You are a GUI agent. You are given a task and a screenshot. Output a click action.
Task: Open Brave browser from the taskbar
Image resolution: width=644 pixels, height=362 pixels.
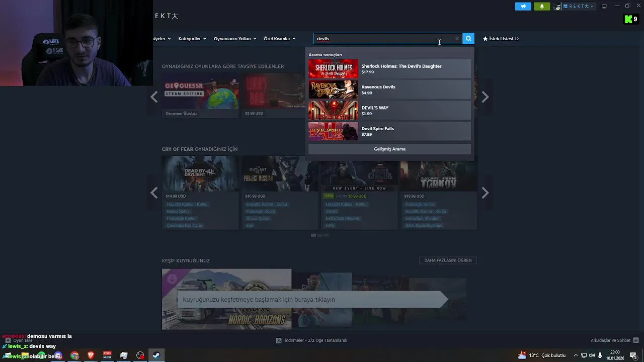(91, 355)
